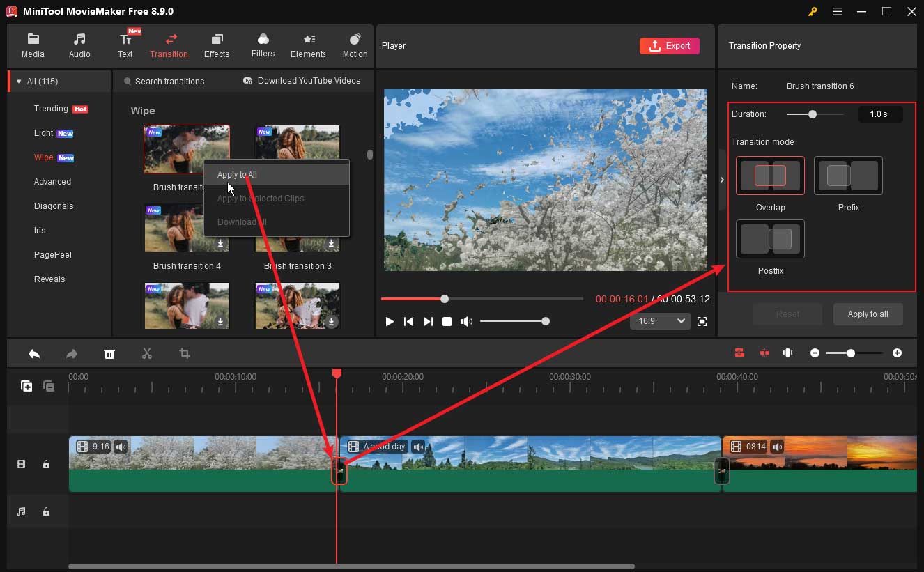Select the Brush transition 3 thumbnail
The image size is (924, 572).
pos(298,228)
